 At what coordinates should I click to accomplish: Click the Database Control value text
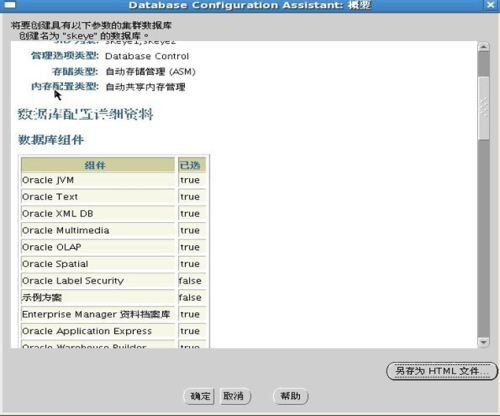[x=147, y=56]
